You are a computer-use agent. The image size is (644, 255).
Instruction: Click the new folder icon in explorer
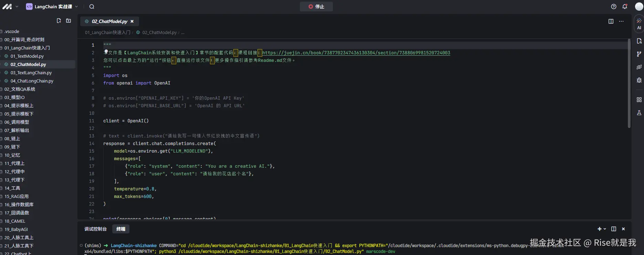tap(68, 21)
